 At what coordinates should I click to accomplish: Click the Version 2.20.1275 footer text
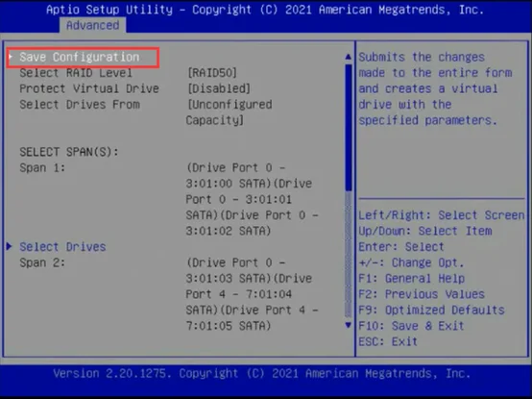tap(262, 374)
